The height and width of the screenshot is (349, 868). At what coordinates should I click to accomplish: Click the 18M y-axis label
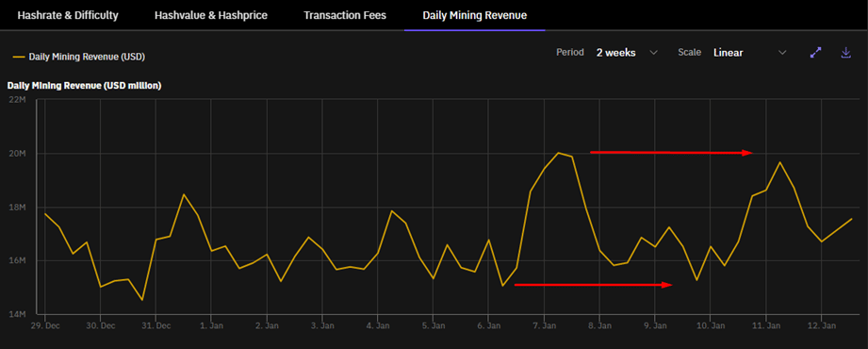click(x=18, y=208)
